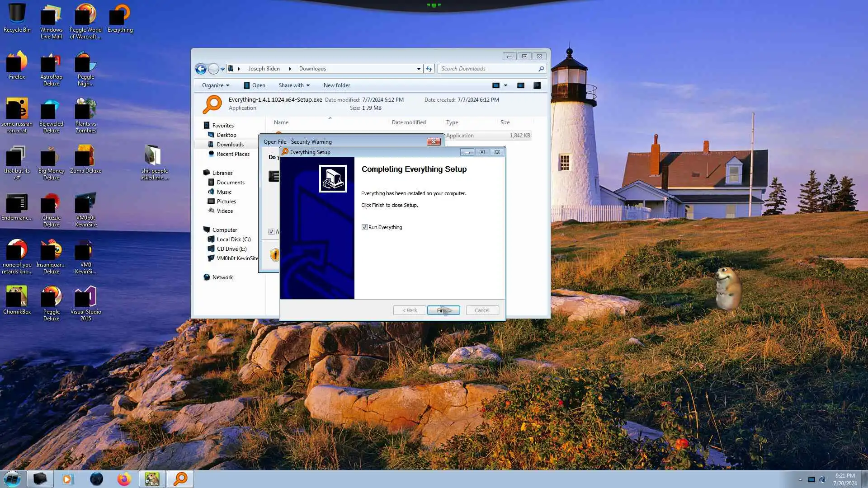
Task: Uncheck the Run Everything checkbox
Action: pyautogui.click(x=364, y=227)
